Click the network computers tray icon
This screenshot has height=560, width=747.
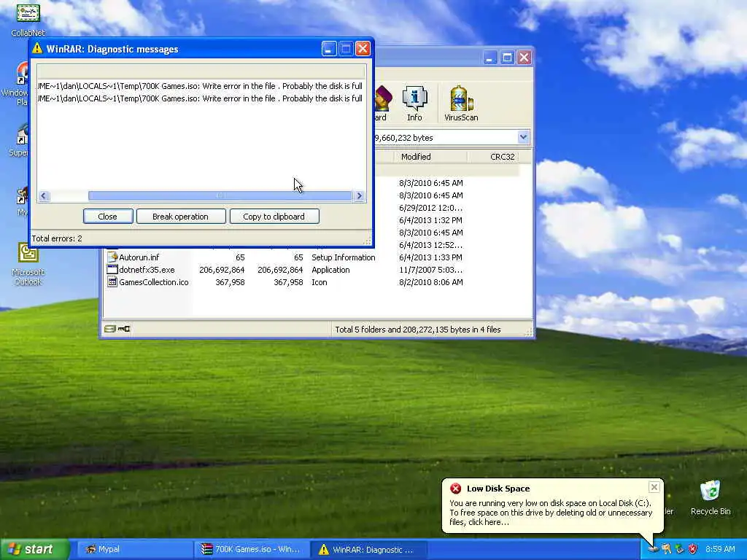tap(680, 550)
